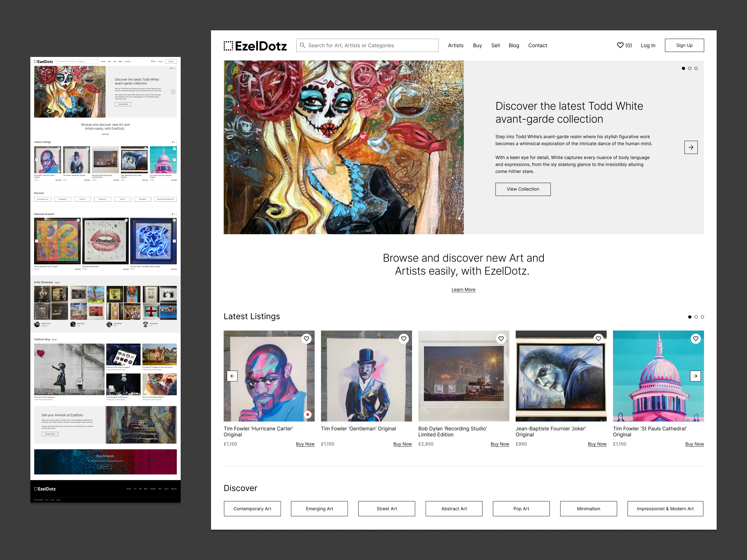Open the Artists menu item
This screenshot has width=747, height=560.
click(456, 45)
